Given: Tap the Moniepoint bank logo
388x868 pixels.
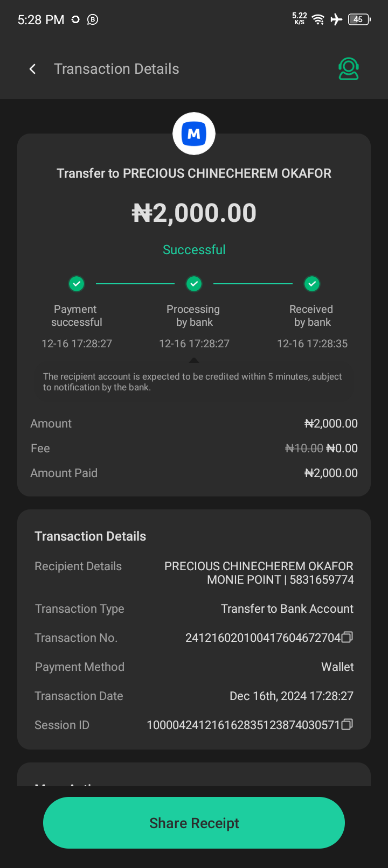Looking at the screenshot, I should 194,134.
